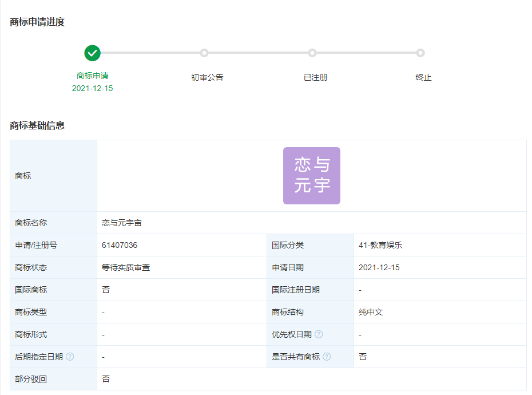Expand the 商标申请进度 section header
This screenshot has width=532, height=395.
[35, 24]
